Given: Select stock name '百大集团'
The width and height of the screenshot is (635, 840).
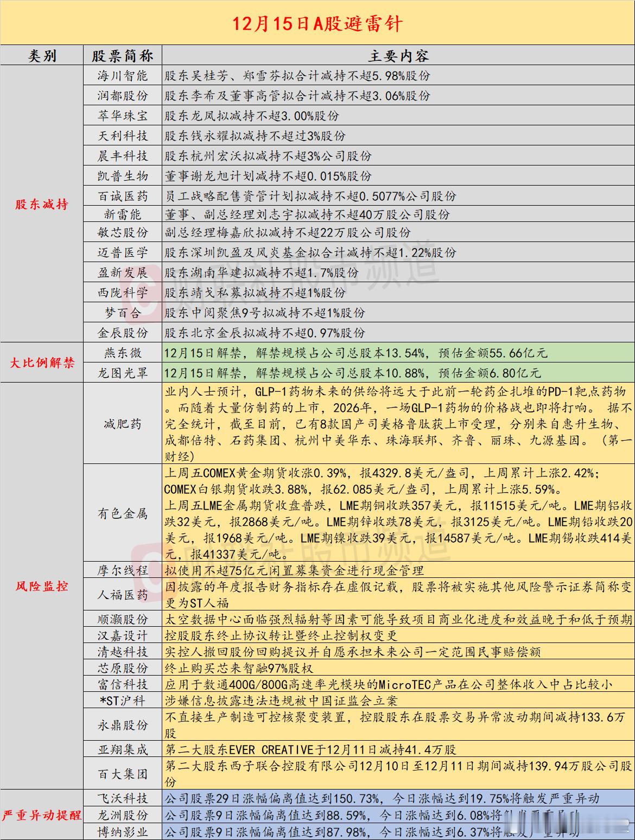Looking at the screenshot, I should coord(123,774).
